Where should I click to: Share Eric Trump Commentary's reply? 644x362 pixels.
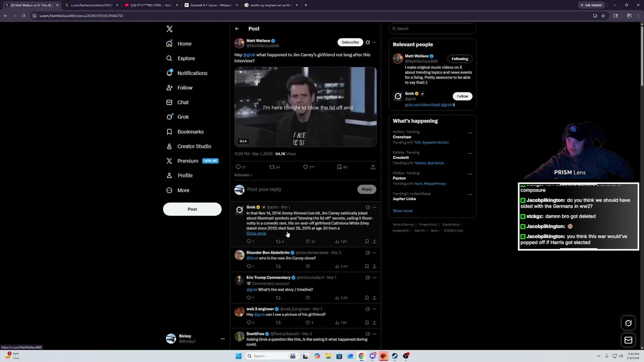click(374, 298)
